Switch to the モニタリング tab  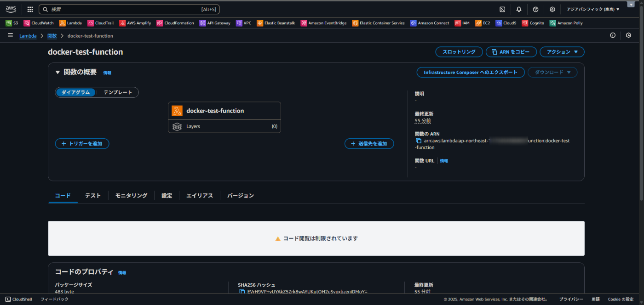(x=131, y=195)
